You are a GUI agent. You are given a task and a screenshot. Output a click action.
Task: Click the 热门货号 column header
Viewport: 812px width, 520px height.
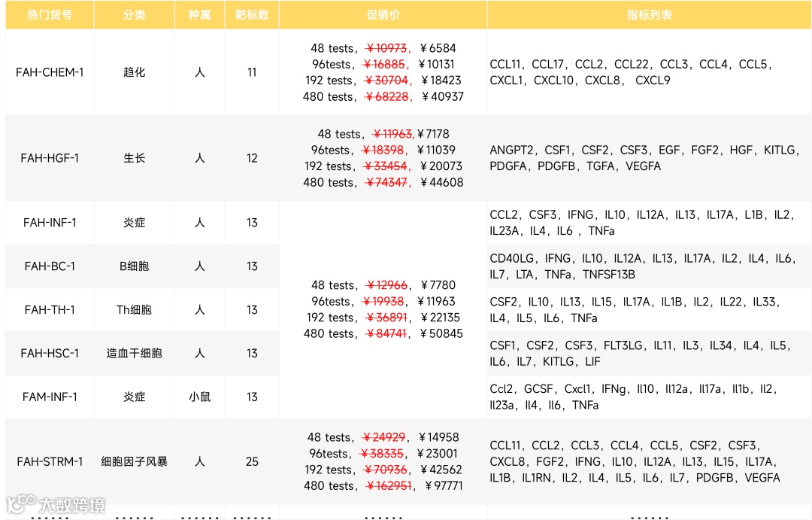49,14
